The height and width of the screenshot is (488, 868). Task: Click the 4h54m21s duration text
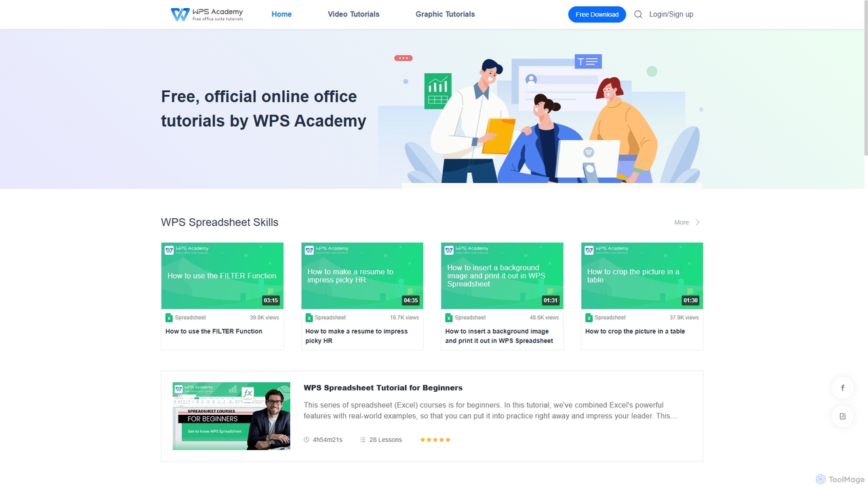pyautogui.click(x=328, y=440)
